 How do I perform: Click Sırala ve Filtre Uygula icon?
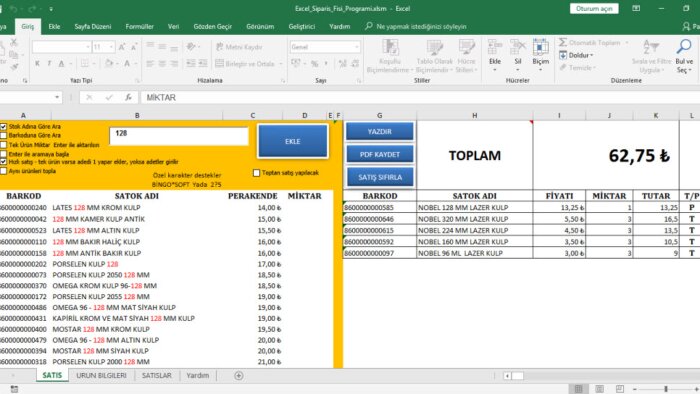tap(651, 47)
